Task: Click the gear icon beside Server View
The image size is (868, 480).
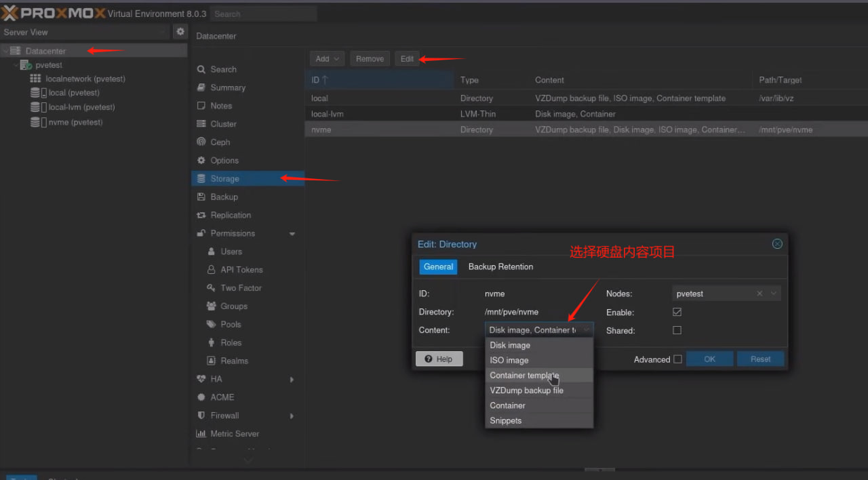Action: click(180, 32)
